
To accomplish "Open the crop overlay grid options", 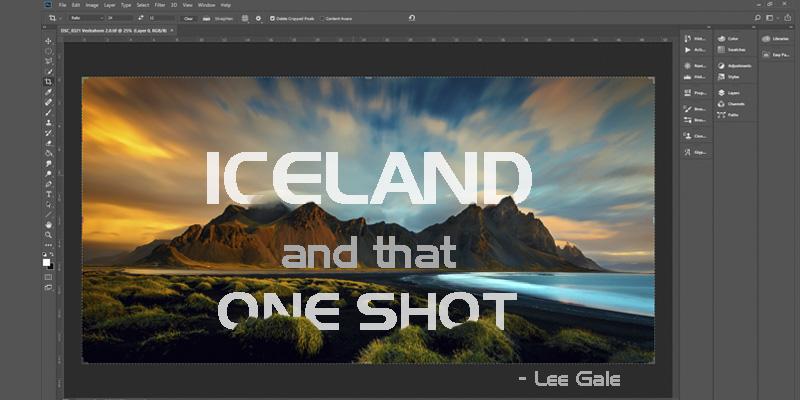I will coord(245,18).
